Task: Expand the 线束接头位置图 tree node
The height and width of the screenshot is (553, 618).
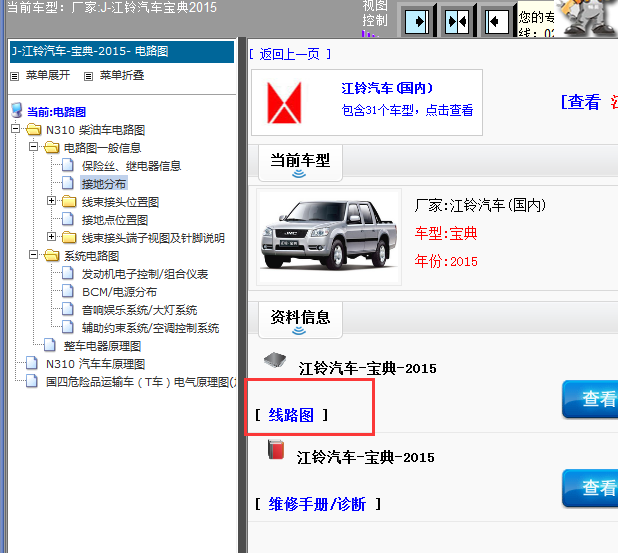Action: 51,201
